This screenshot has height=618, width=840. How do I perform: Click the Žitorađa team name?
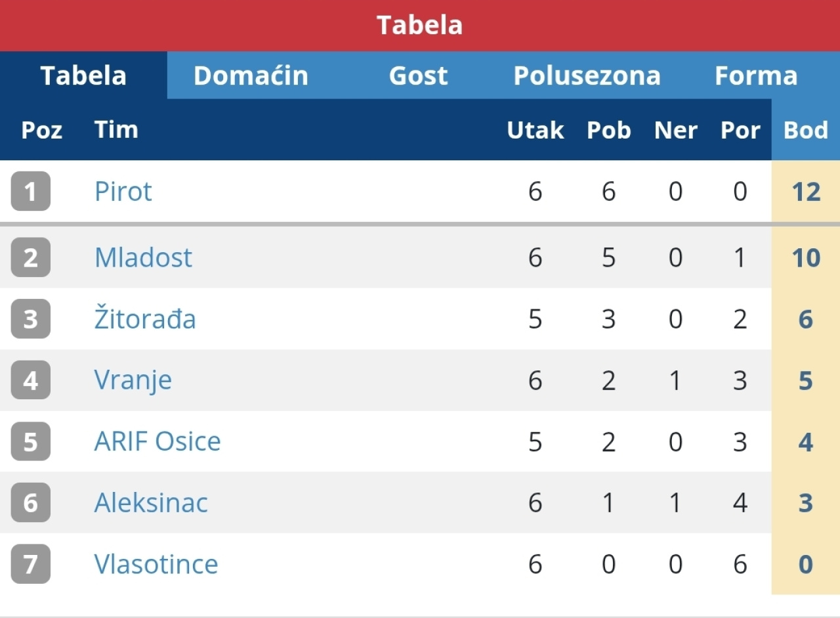(x=145, y=319)
